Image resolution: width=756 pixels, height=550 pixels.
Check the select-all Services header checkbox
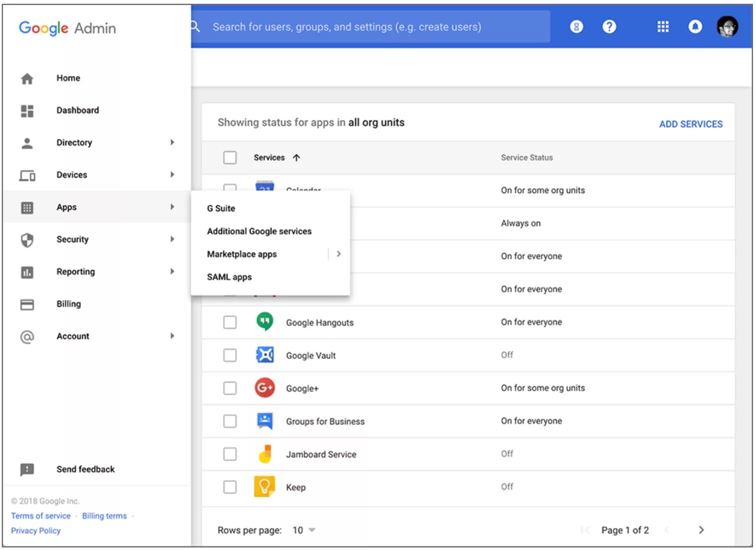230,157
